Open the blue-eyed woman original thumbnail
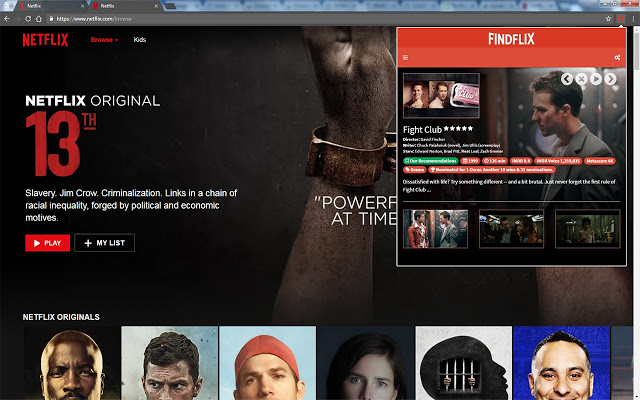 [365, 363]
